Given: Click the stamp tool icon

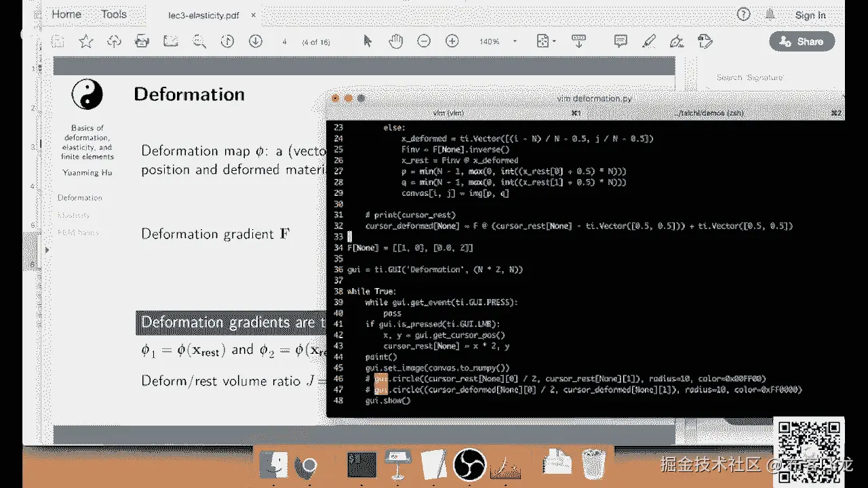Looking at the screenshot, I should click(x=705, y=41).
